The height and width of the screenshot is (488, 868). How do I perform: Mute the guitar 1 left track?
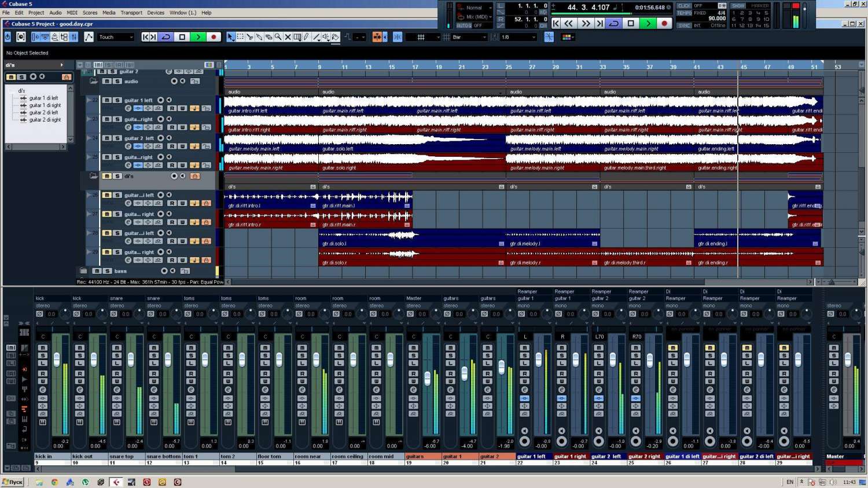pyautogui.click(x=107, y=100)
